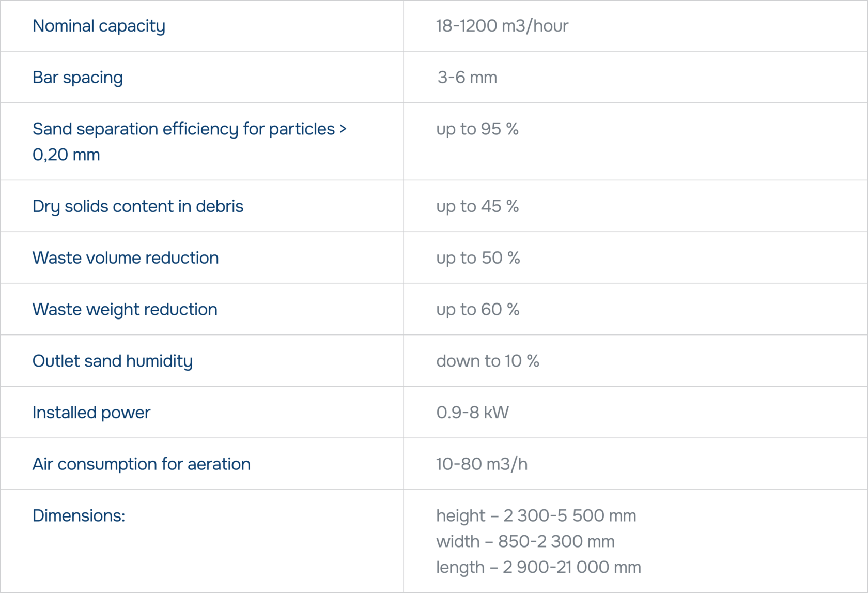868x593 pixels.
Task: Select the 10-80 m3/h value
Action: 482,464
